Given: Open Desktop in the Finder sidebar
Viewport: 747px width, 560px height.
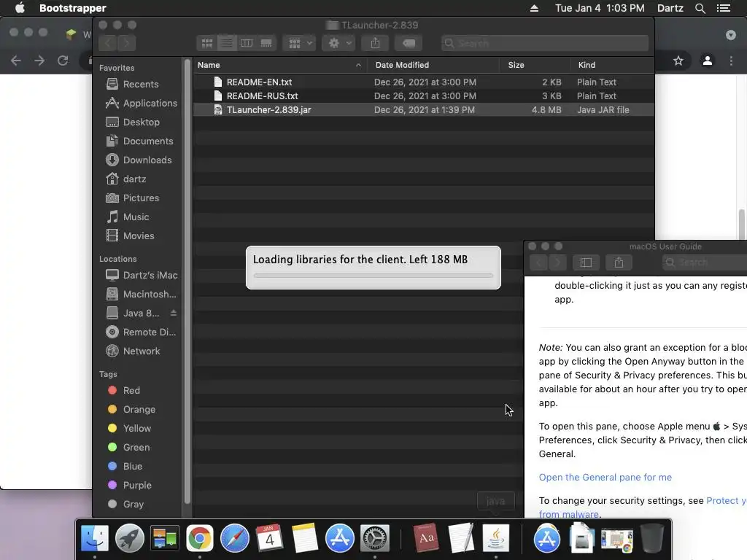Looking at the screenshot, I should pyautogui.click(x=133, y=122).
